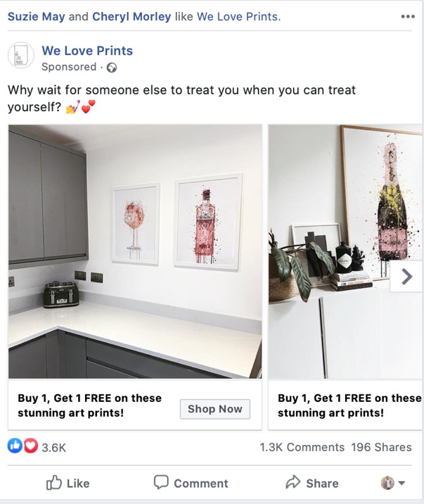Click the speech bubble Comment action
The width and height of the screenshot is (424, 504).
(191, 483)
